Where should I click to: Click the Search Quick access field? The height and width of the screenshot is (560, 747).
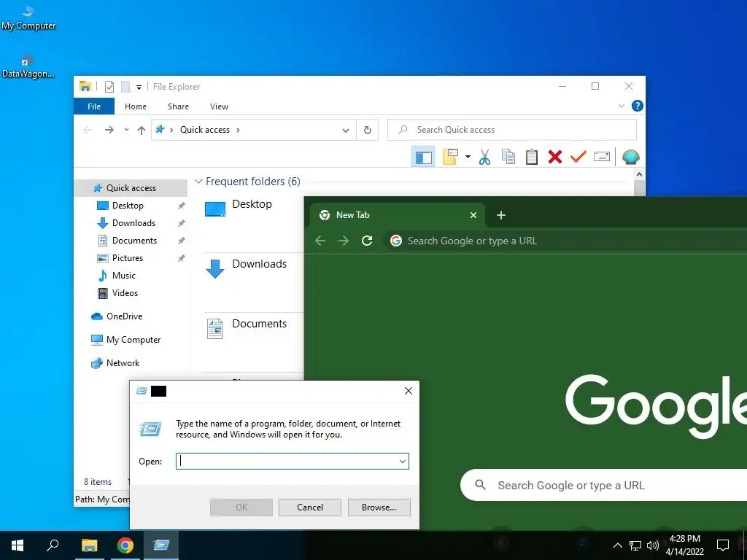click(x=512, y=130)
